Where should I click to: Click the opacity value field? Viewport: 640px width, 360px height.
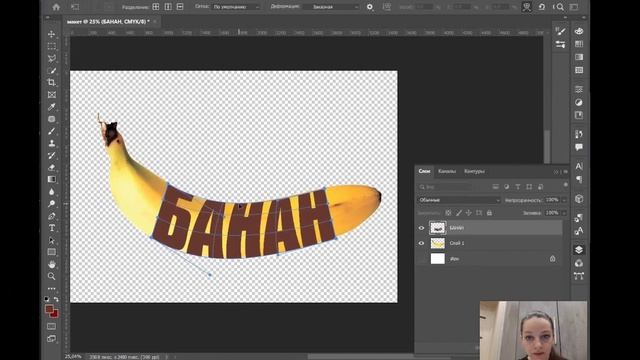[x=552, y=200]
